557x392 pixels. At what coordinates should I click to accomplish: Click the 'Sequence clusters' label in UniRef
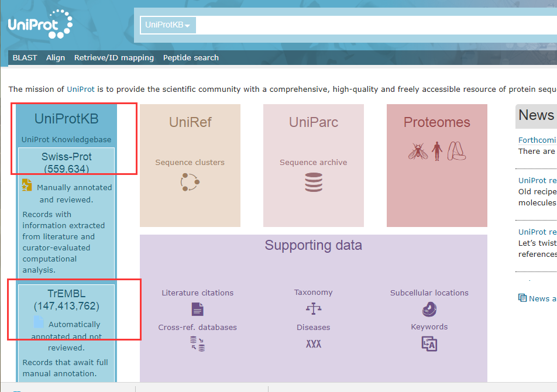pyautogui.click(x=190, y=162)
